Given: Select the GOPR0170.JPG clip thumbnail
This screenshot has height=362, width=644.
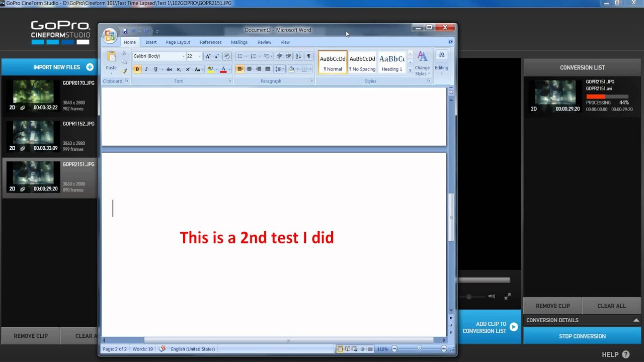Looking at the screenshot, I should [33, 96].
